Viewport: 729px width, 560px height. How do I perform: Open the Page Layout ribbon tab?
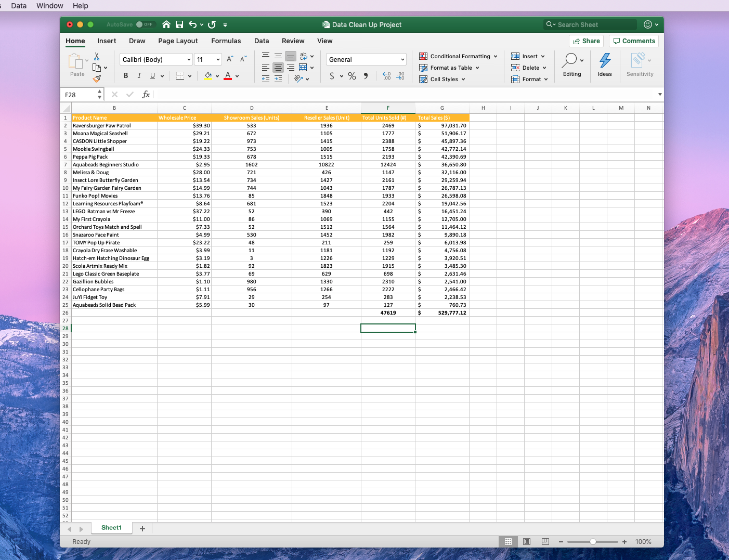[x=178, y=41]
